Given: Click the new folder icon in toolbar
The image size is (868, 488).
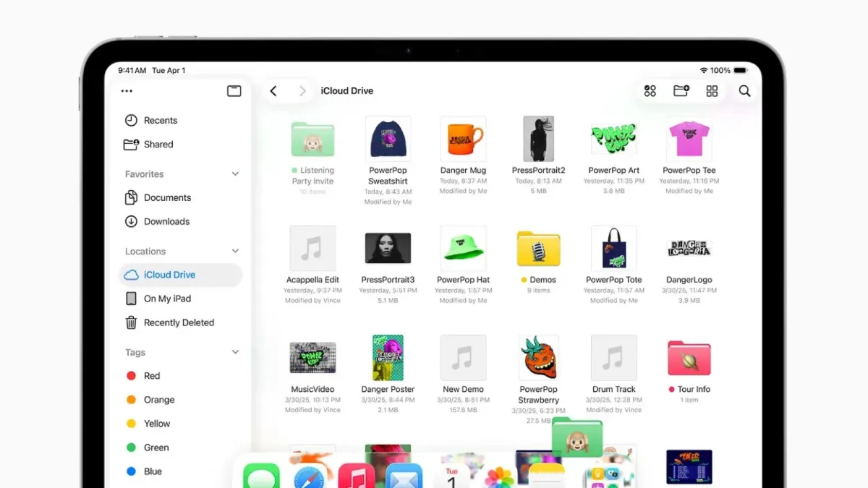Looking at the screenshot, I should pyautogui.click(x=681, y=90).
